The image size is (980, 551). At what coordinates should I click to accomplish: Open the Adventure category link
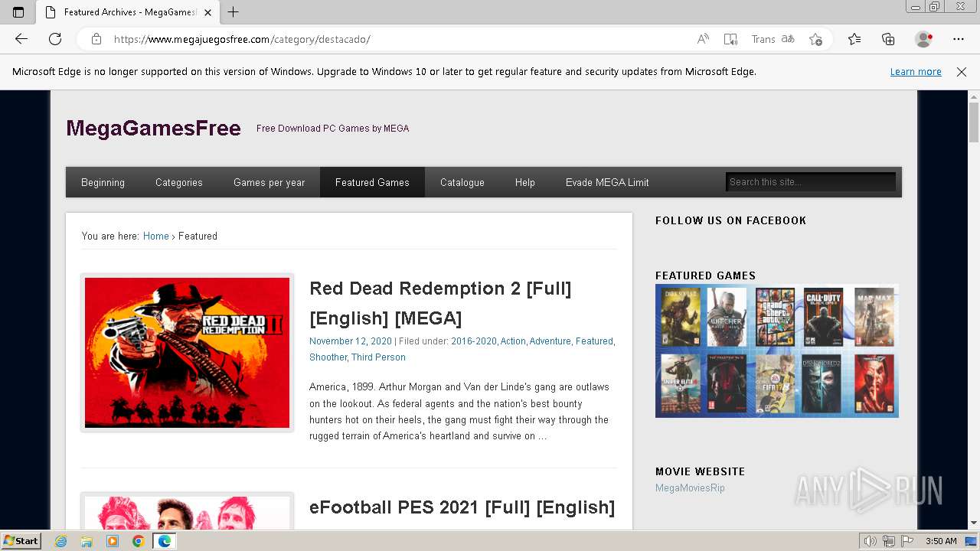coord(550,341)
